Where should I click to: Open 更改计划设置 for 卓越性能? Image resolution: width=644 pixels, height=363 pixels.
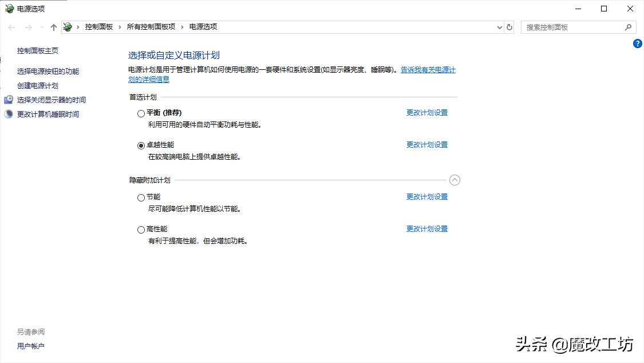pos(426,145)
